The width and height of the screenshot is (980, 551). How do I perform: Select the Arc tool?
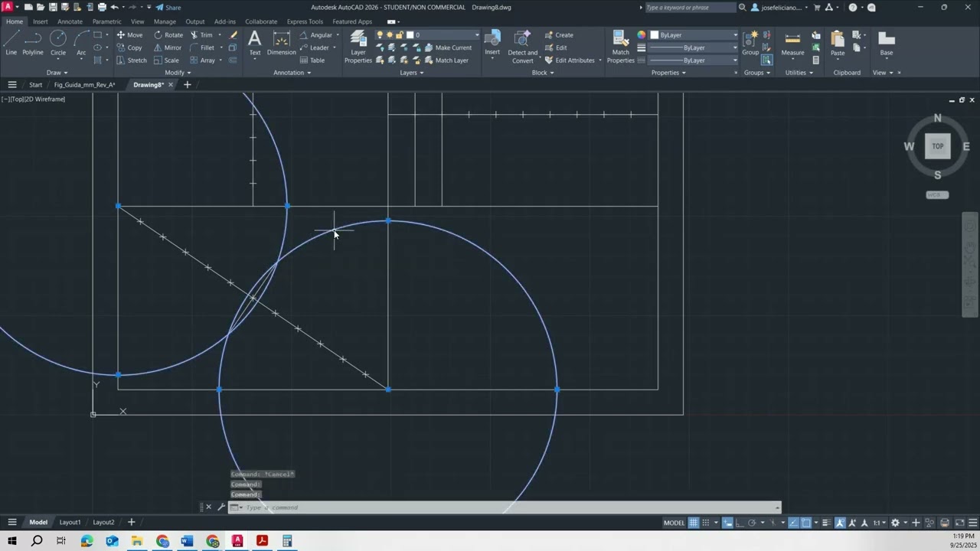coord(81,43)
